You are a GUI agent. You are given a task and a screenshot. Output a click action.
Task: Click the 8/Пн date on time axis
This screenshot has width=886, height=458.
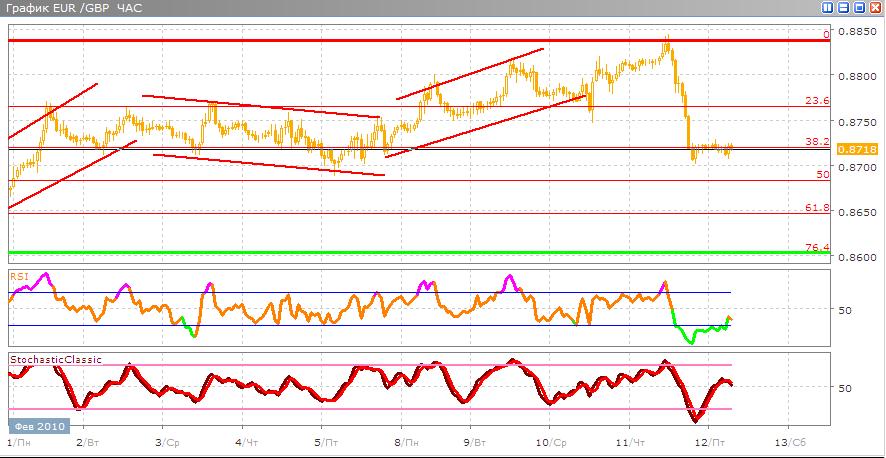pos(405,441)
